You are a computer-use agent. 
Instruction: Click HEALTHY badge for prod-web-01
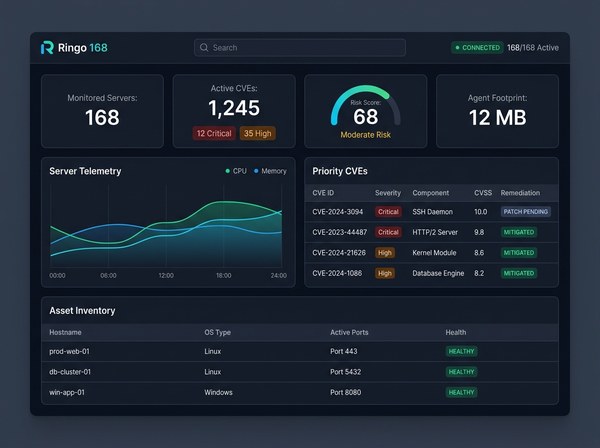(461, 352)
